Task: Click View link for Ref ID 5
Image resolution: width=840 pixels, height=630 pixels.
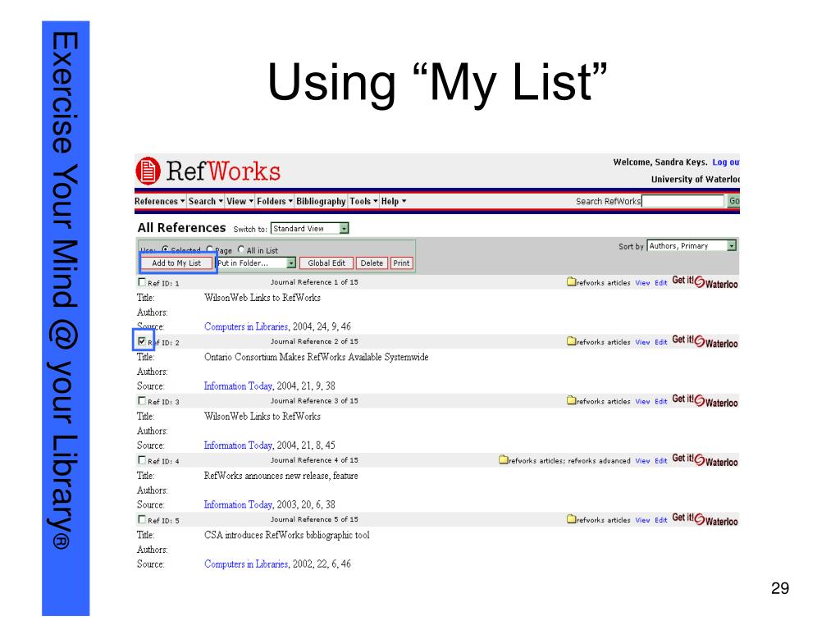Action: pos(642,520)
